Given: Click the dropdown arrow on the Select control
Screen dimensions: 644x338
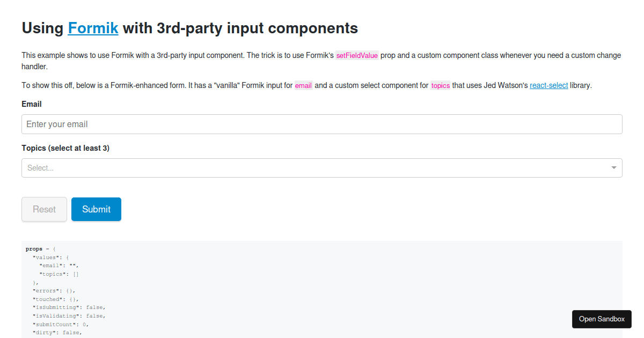Looking at the screenshot, I should click(613, 168).
